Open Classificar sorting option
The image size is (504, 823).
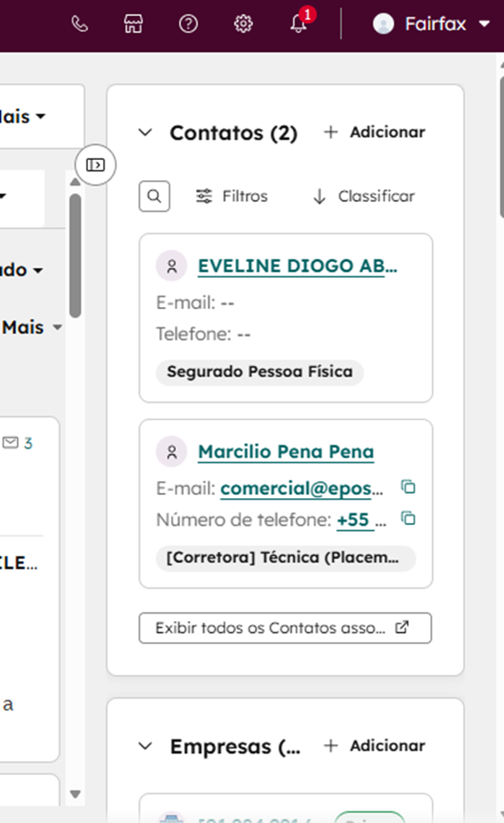tap(363, 196)
